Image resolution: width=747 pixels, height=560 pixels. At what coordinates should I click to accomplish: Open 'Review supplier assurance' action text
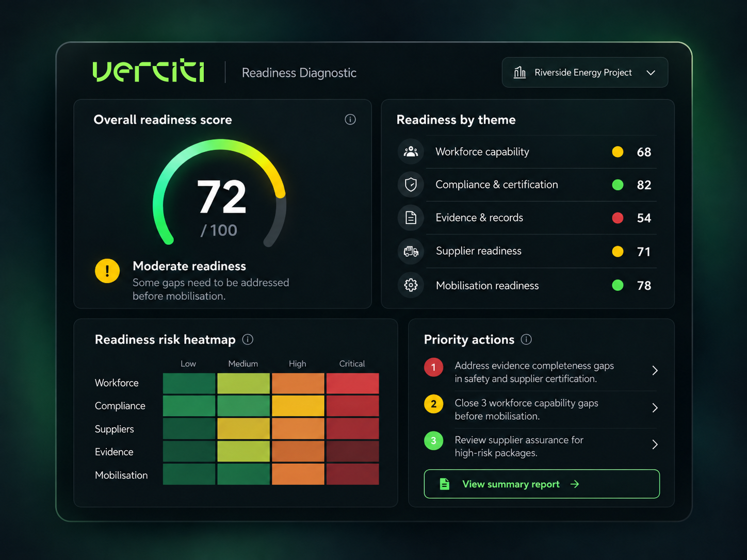coord(518,447)
